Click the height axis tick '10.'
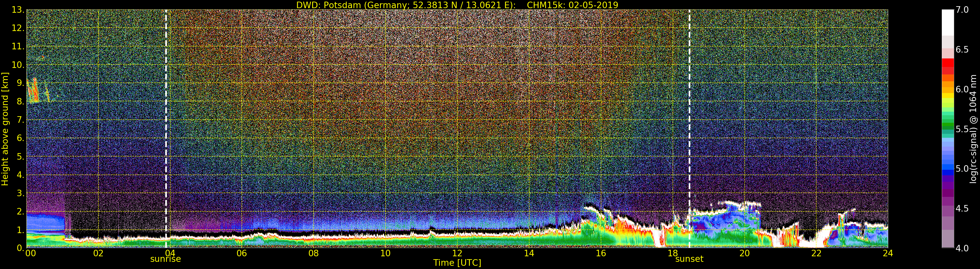The image size is (980, 269). (18, 65)
